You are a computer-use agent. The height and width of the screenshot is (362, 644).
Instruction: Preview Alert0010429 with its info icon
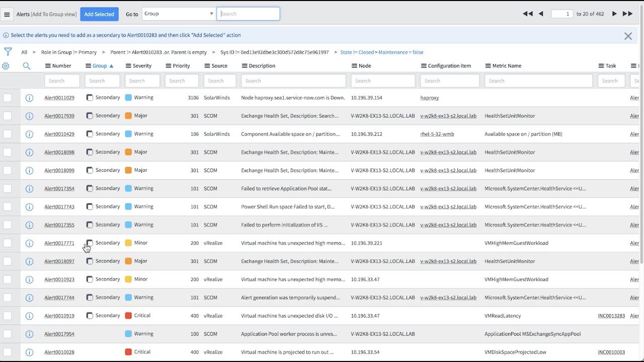(x=29, y=134)
